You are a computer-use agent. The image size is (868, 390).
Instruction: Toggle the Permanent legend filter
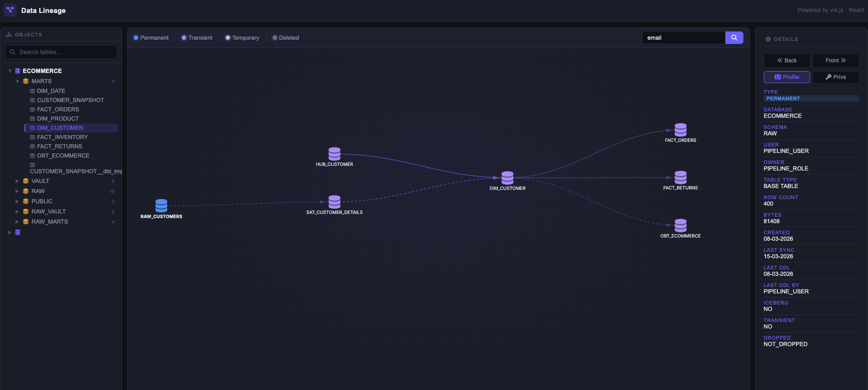point(151,38)
